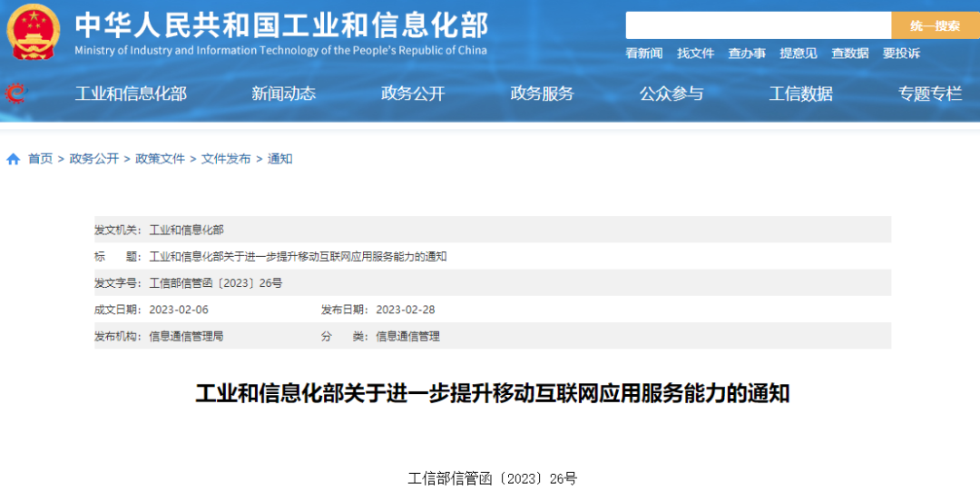Open the 专题专栏 navigation menu
The image size is (980, 503).
pos(930,93)
